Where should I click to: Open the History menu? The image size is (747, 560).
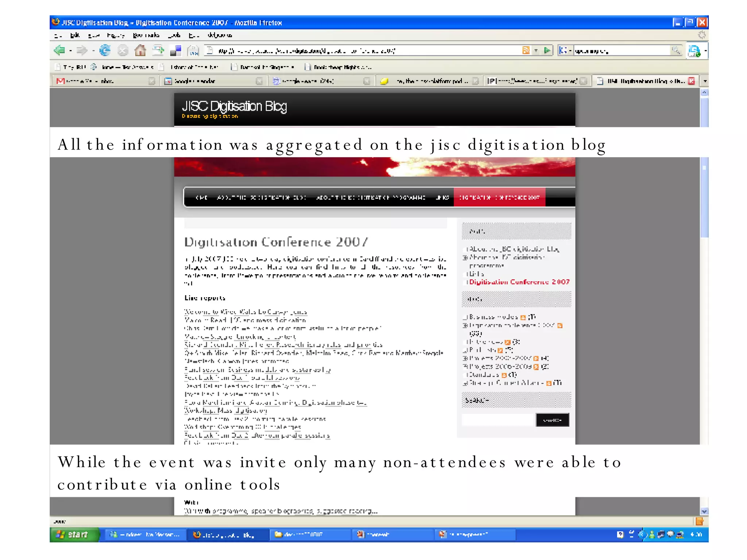tap(116, 35)
